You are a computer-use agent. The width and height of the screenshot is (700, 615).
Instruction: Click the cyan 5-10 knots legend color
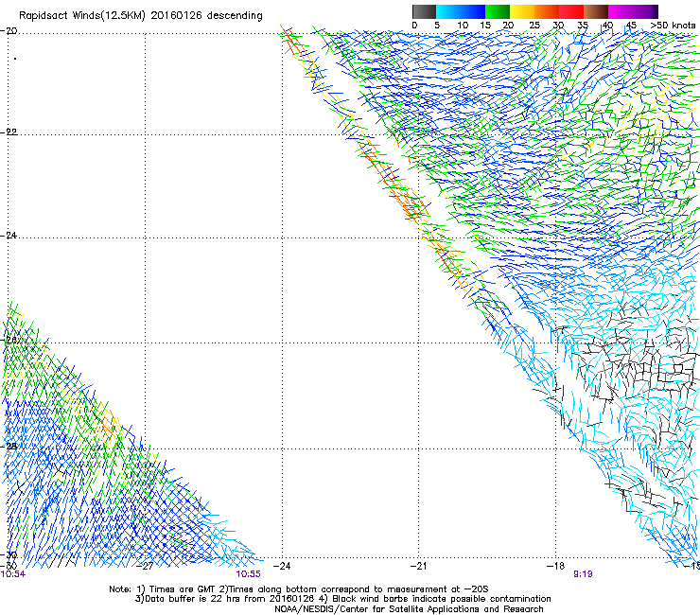click(448, 11)
